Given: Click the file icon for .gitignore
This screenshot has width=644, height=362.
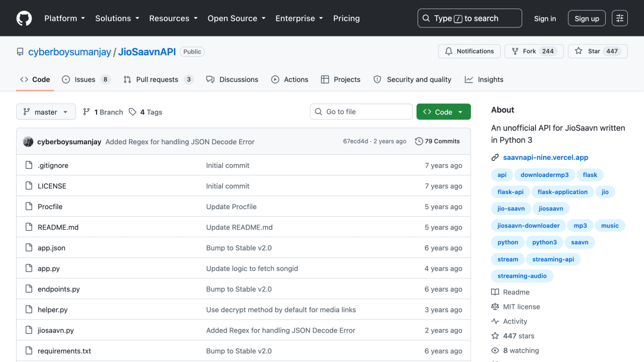Looking at the screenshot, I should (29, 165).
